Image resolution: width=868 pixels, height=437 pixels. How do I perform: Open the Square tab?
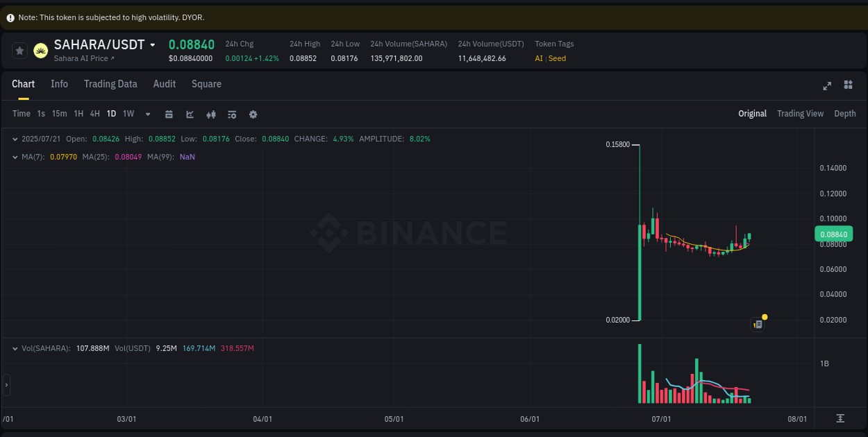(x=206, y=84)
